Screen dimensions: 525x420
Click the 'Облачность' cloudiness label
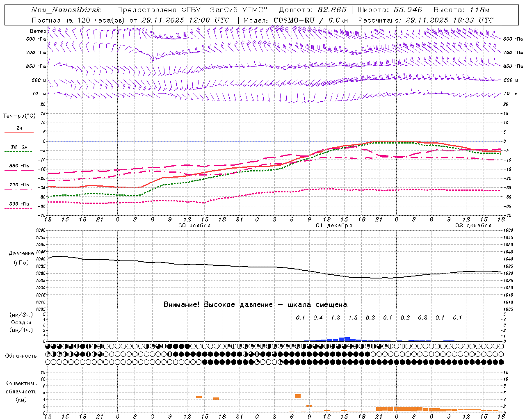21,356
